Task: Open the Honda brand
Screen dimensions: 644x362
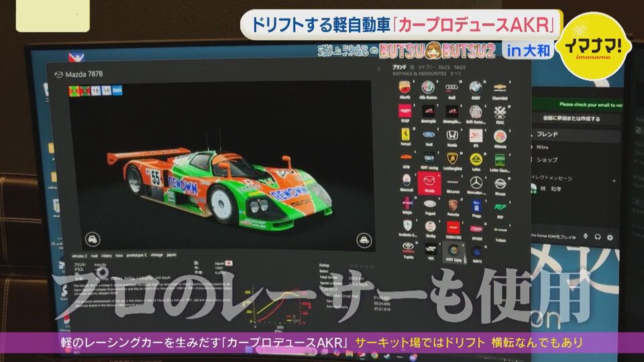Action: click(x=452, y=135)
